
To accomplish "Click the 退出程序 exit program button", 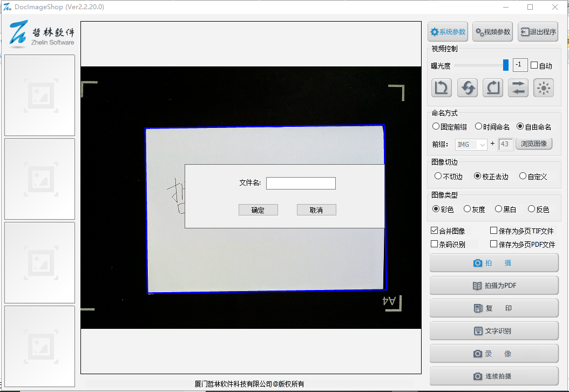I will point(538,32).
